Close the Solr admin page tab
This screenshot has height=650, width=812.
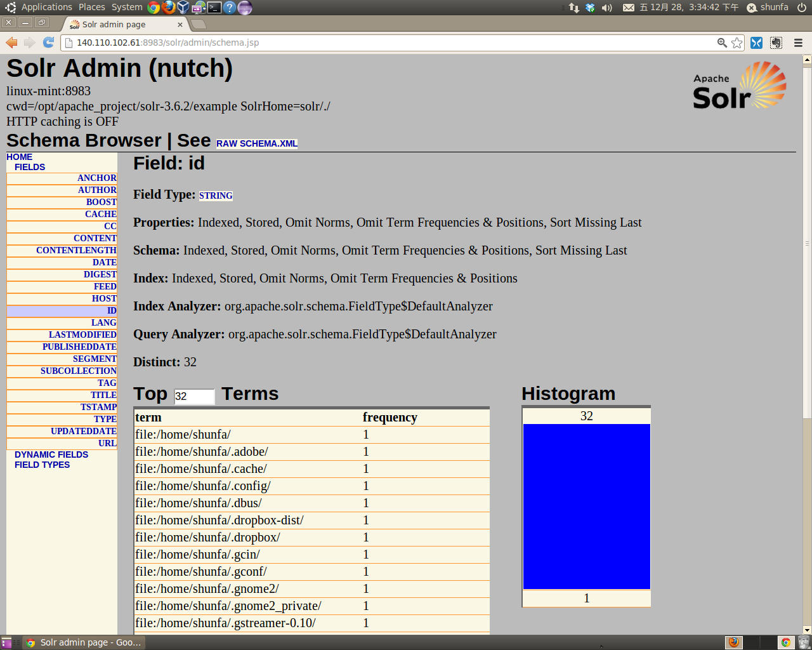tap(180, 25)
